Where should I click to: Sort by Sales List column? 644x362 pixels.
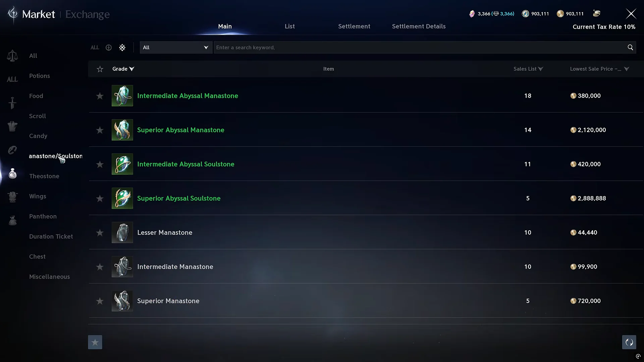coord(528,69)
